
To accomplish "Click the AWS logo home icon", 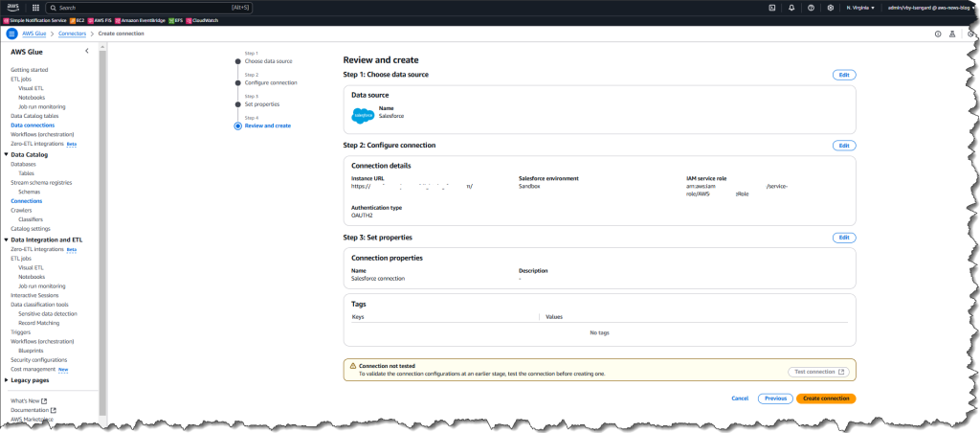I will [x=13, y=8].
